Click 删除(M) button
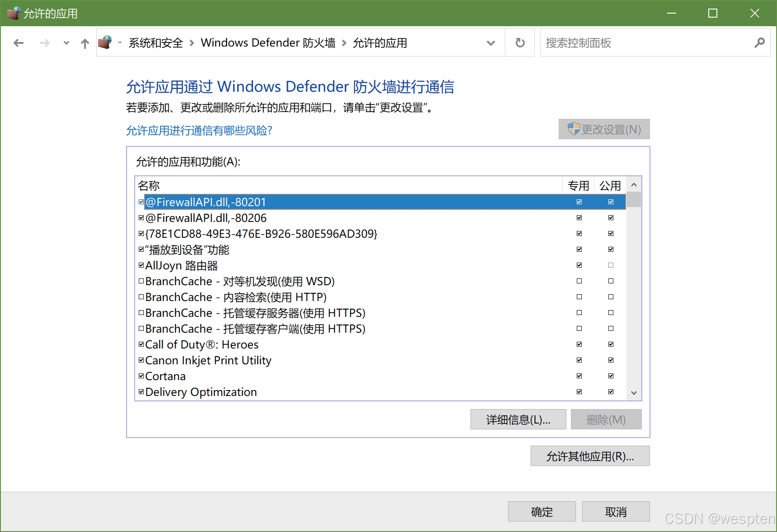 606,419
